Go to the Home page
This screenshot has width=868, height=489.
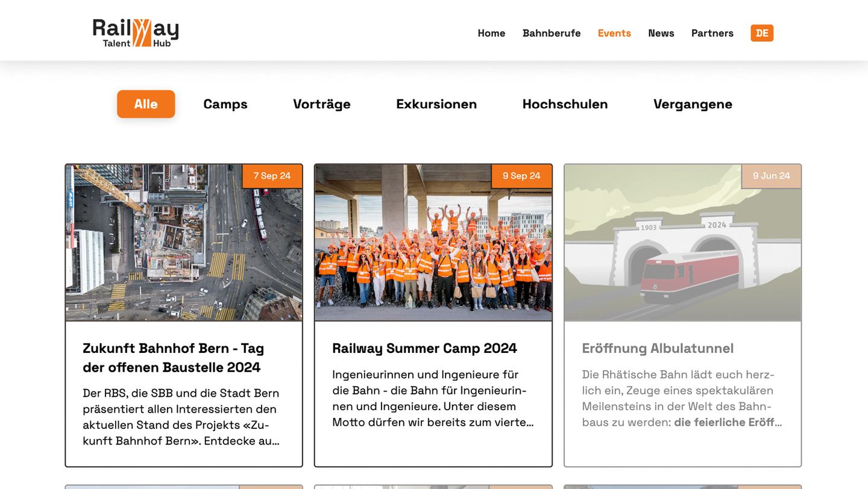coord(491,33)
